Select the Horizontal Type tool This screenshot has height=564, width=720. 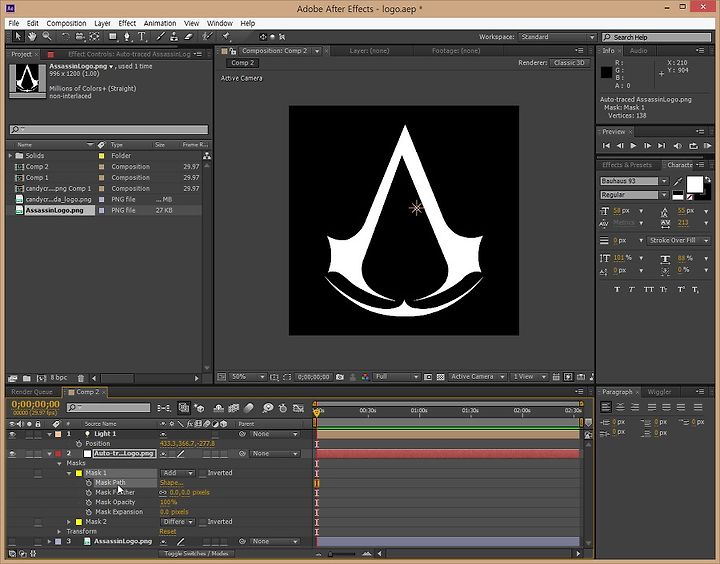142,36
